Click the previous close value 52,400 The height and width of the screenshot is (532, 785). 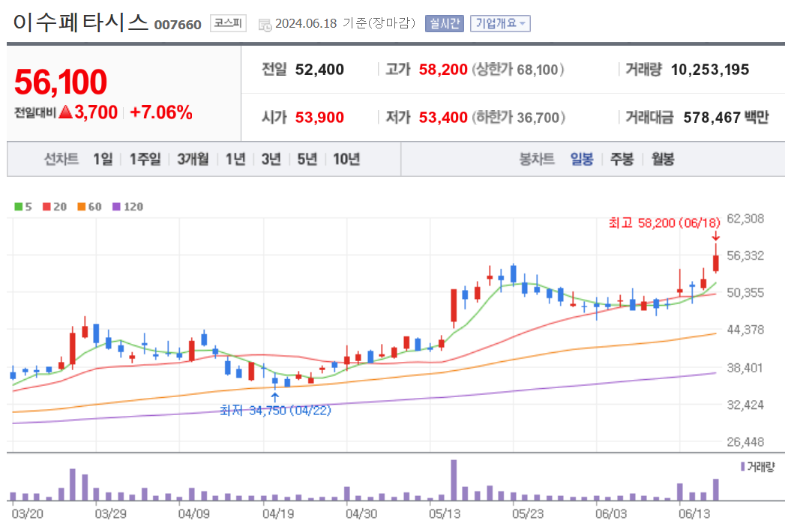pyautogui.click(x=319, y=70)
